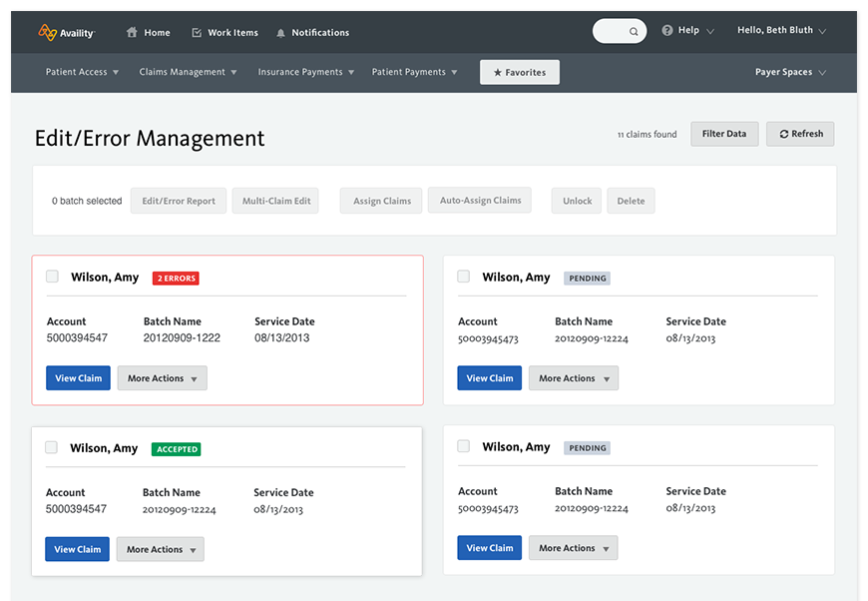
Task: Open the Help dropdown chevron
Action: coord(710,31)
